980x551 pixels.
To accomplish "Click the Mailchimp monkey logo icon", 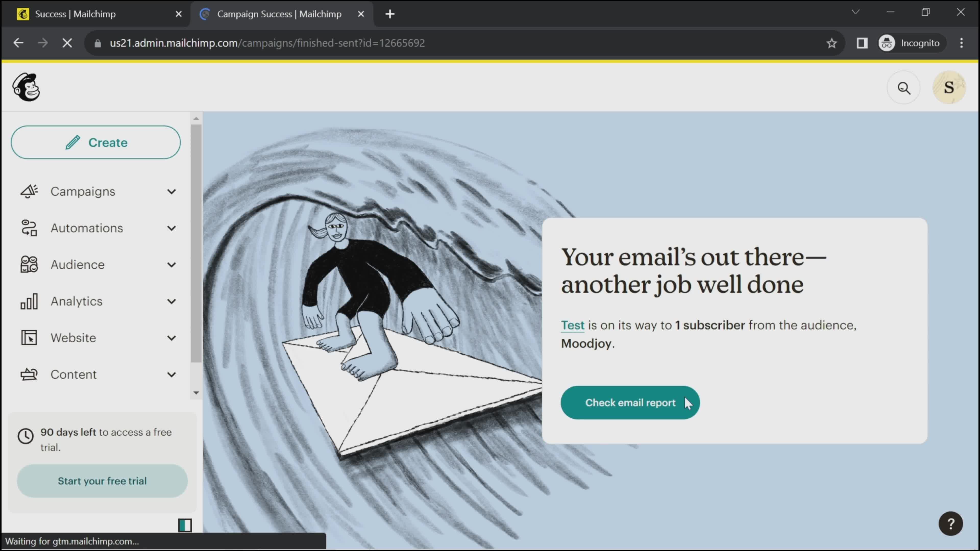I will coord(26,87).
